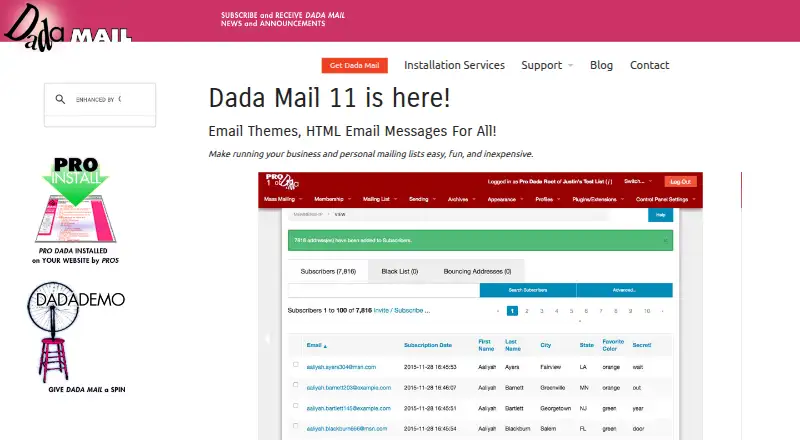Image resolution: width=800 pixels, height=440 pixels.
Task: Sort by the Last Name column
Action: tap(513, 345)
